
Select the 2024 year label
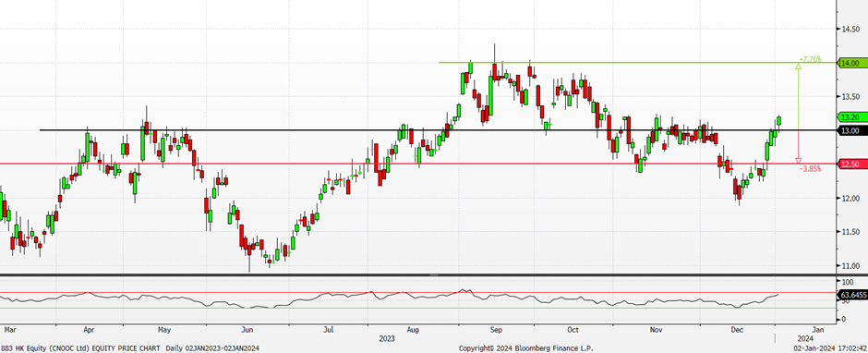(x=805, y=337)
